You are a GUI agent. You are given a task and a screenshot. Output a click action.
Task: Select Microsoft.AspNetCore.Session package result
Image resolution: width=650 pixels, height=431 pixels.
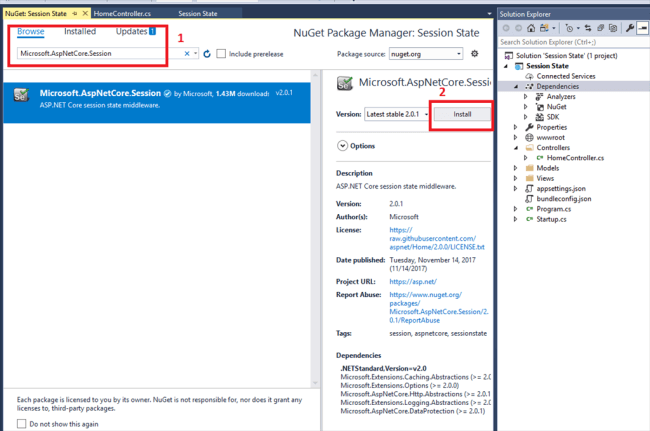(x=157, y=103)
